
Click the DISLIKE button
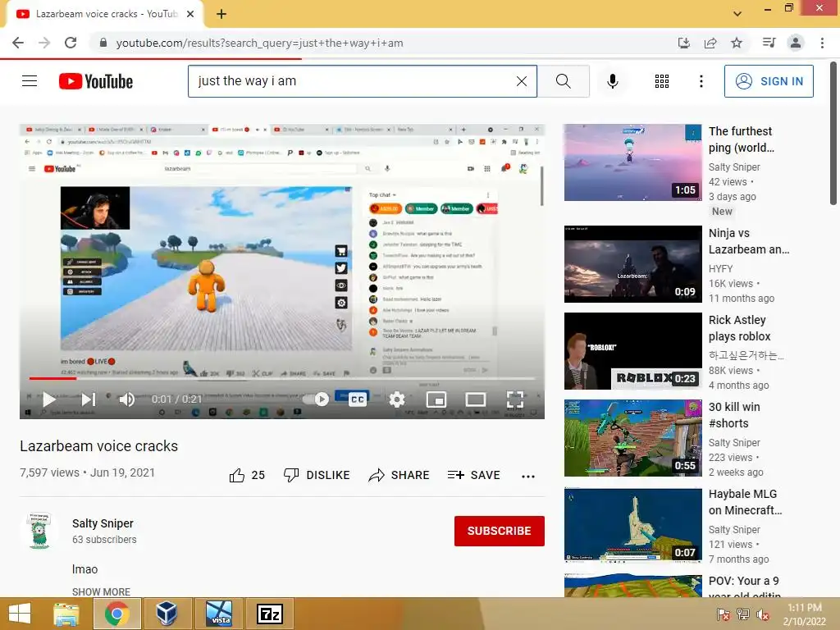click(317, 475)
